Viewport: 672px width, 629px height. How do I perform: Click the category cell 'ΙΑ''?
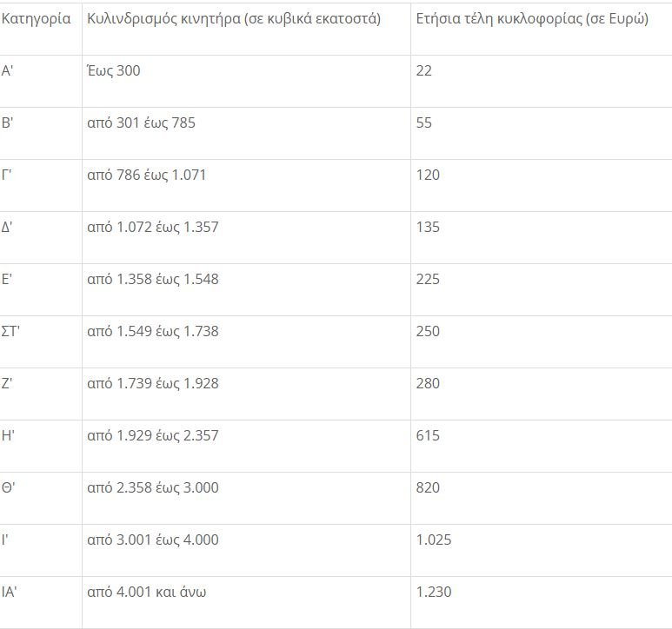pyautogui.click(x=11, y=592)
